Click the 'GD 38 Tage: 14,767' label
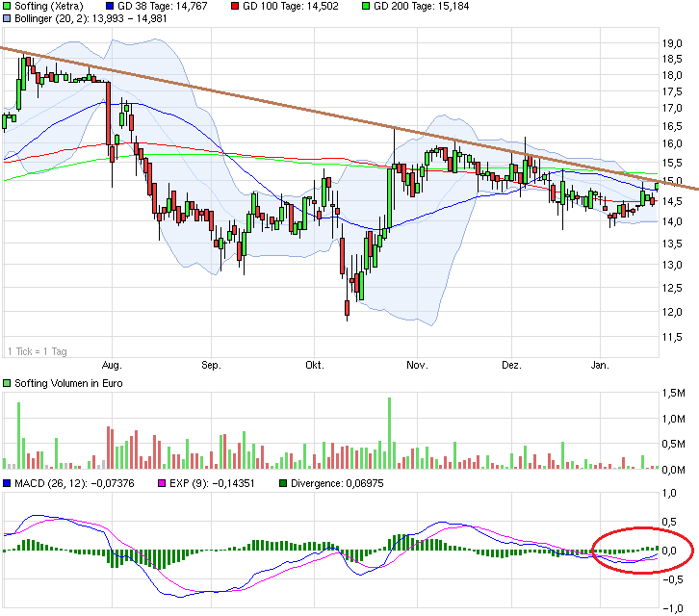699x616 pixels. click(163, 6)
